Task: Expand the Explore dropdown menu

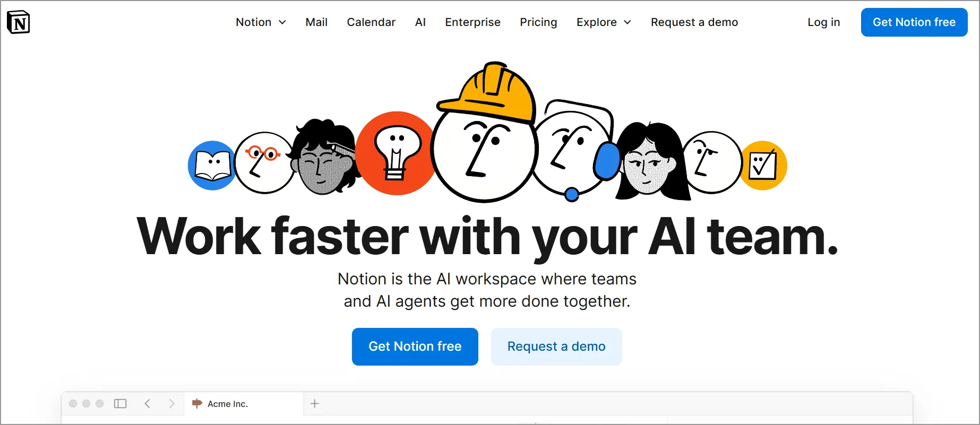Action: click(x=604, y=22)
